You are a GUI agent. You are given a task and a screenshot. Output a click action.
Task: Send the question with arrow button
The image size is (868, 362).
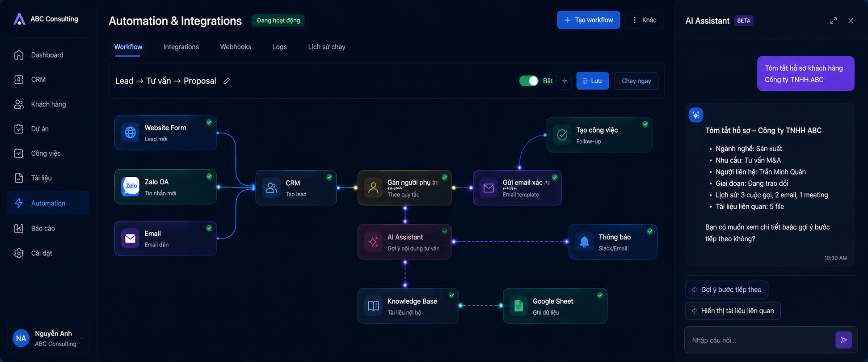(843, 340)
